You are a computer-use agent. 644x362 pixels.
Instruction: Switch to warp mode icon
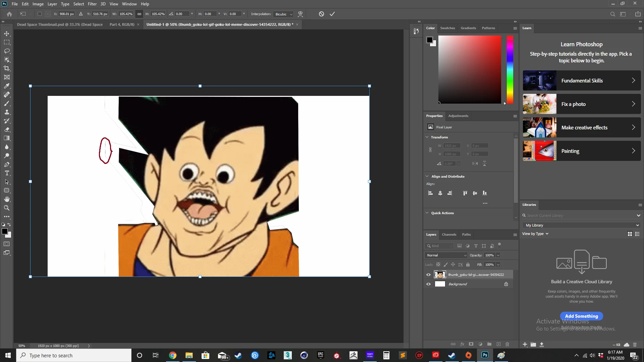coord(300,14)
